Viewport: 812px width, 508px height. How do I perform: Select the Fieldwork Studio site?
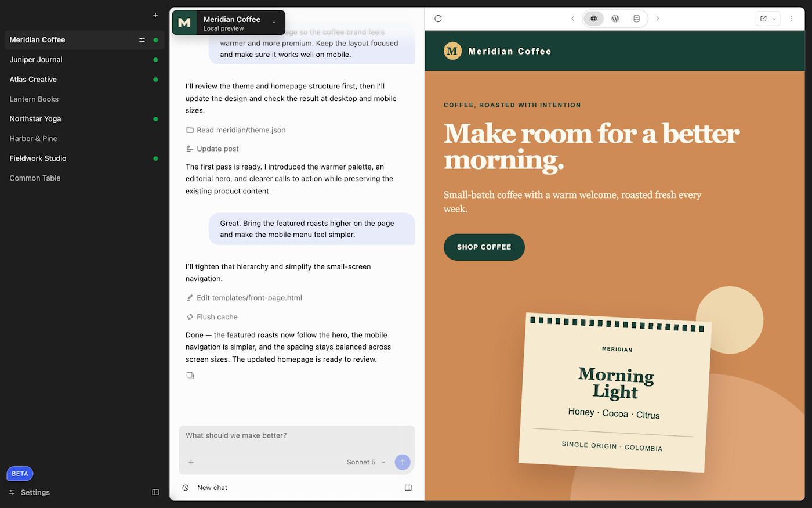84,158
